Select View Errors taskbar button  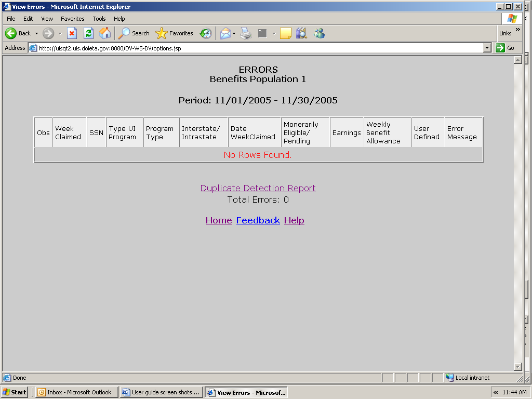246,392
